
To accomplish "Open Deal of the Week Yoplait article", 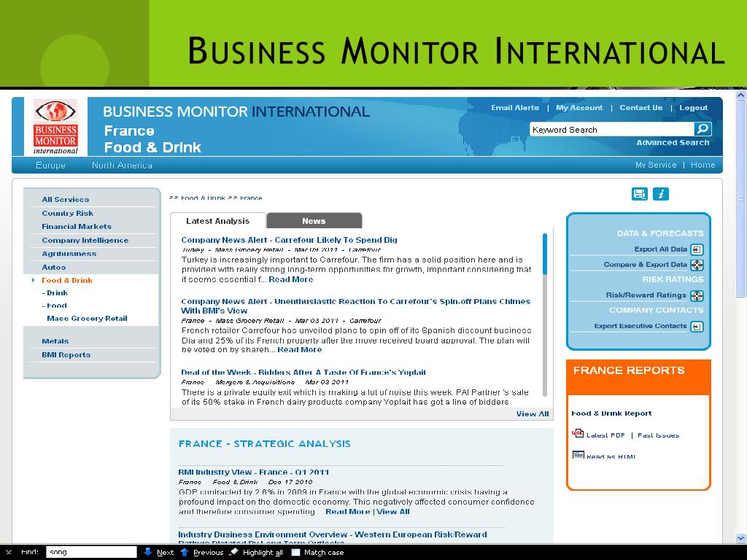I will click(x=303, y=373).
